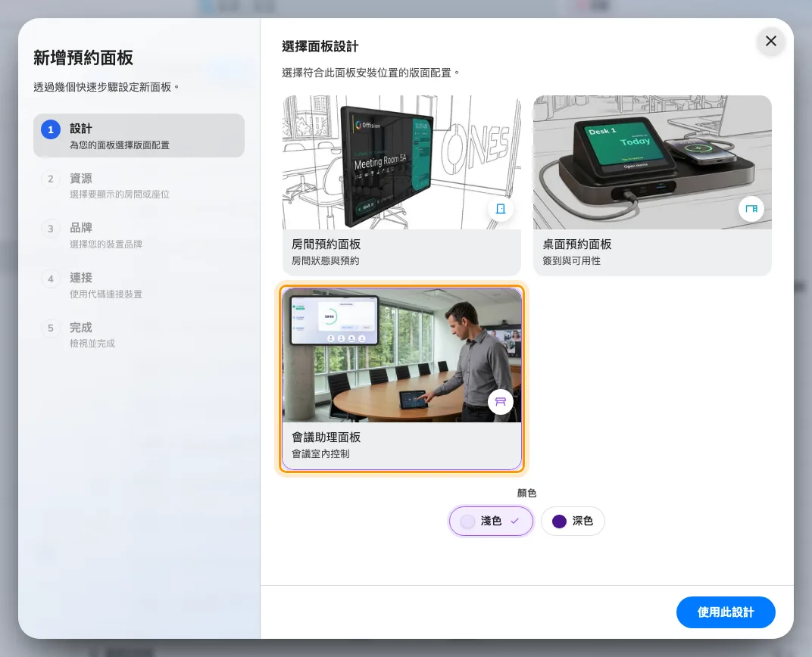Click the 選擇您的裝置品牌 description
812x657 pixels.
click(x=106, y=244)
